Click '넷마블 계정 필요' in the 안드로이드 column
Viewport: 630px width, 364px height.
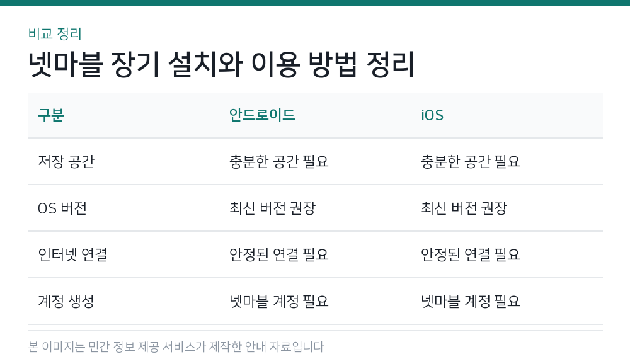tap(279, 301)
